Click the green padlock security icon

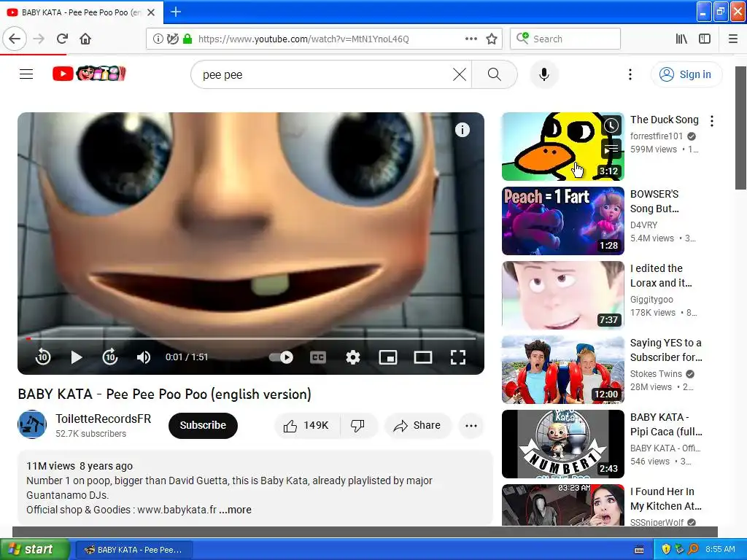[187, 39]
